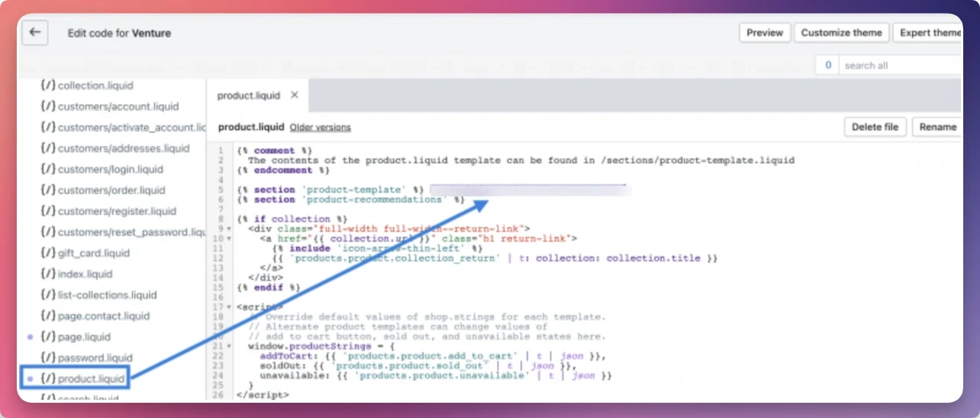Click the back arrow button
980x418 pixels.
34,33
